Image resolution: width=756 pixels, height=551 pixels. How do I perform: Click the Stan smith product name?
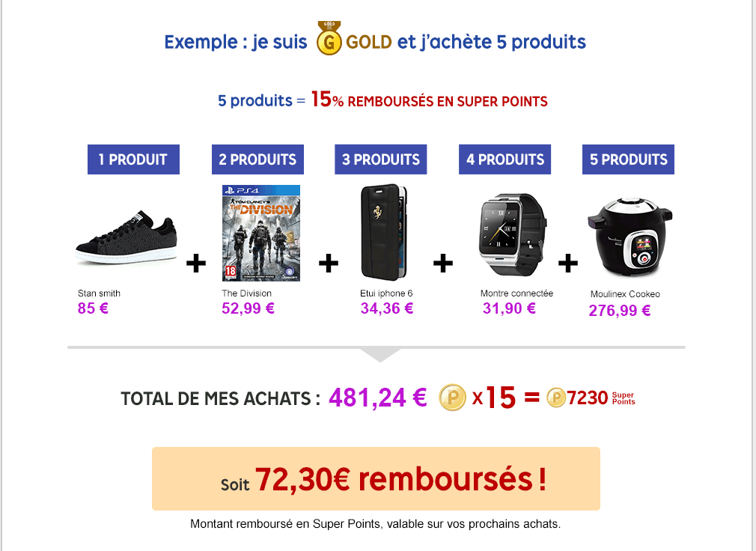[x=99, y=293]
